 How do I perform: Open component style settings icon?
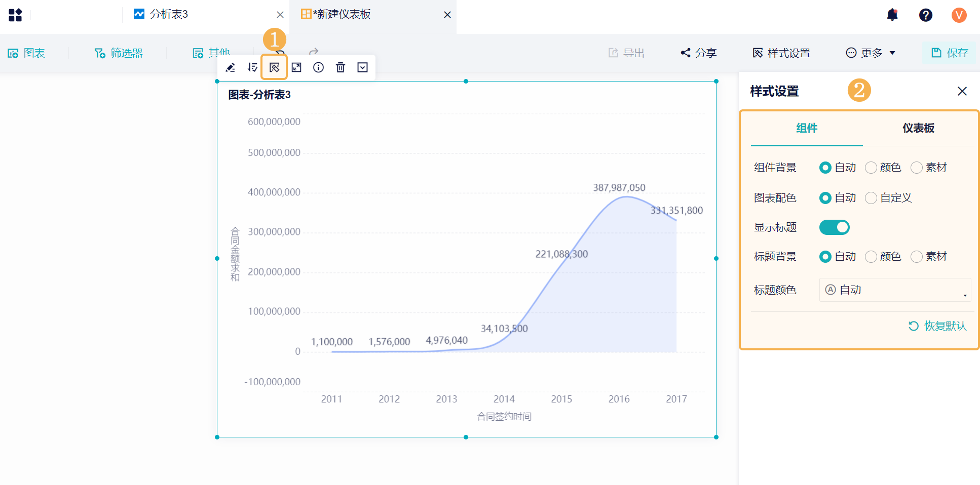tap(274, 67)
